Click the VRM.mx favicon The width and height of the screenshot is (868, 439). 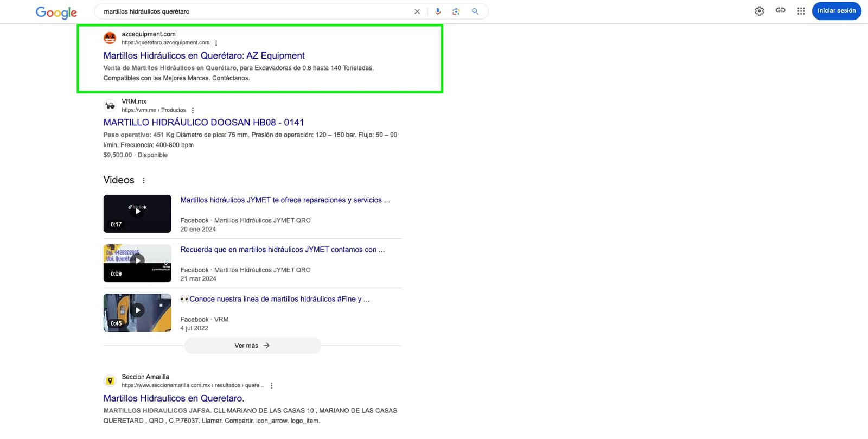coord(110,105)
